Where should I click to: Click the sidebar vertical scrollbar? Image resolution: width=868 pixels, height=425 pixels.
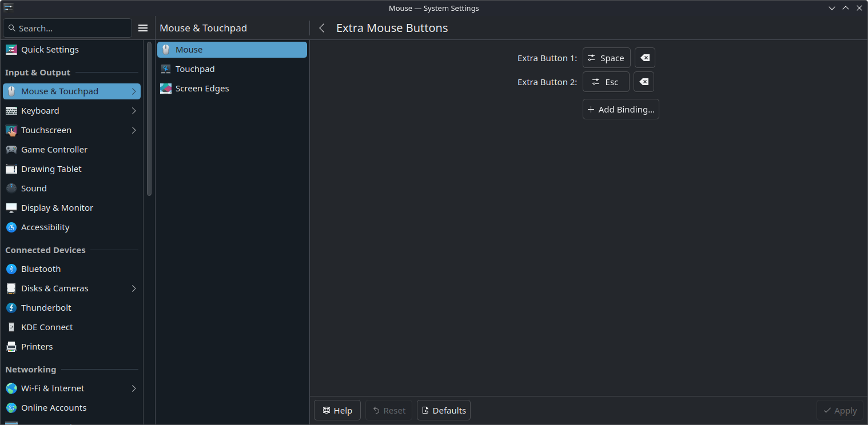[149, 119]
